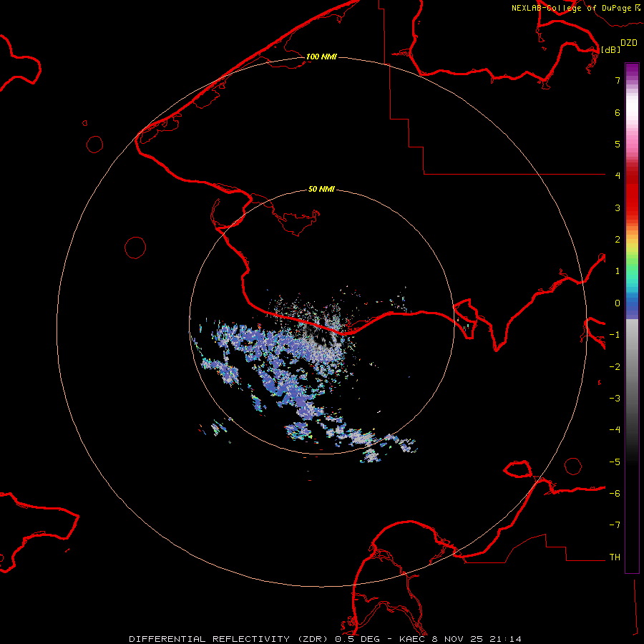Click the [dB] unit label
The width and height of the screenshot is (644, 644).
[611, 49]
